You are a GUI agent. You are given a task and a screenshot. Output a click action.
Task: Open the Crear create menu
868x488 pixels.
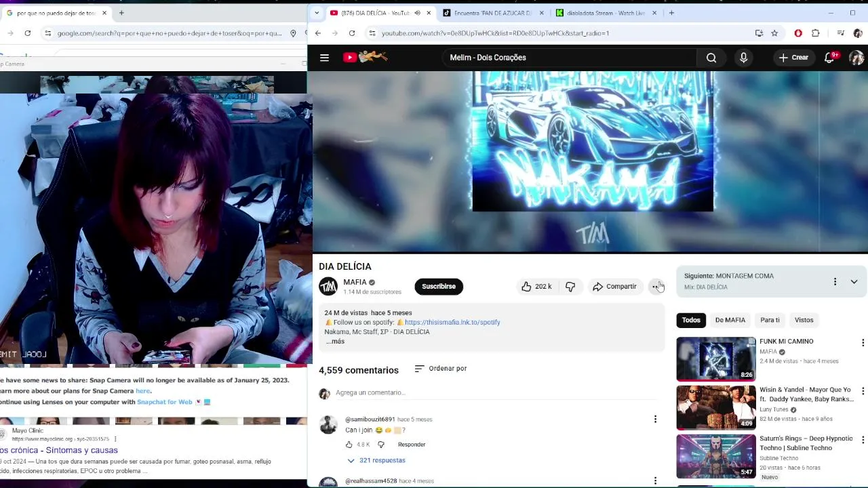click(793, 58)
